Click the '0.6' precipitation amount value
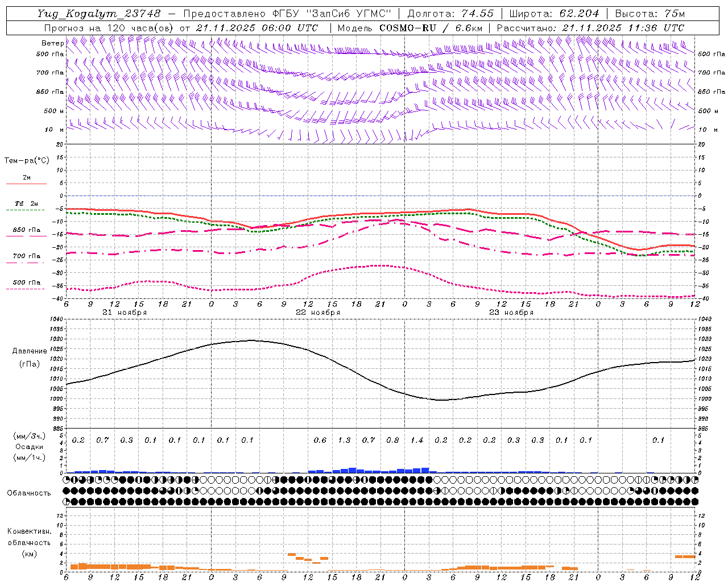The height and width of the screenshot is (582, 728). pyautogui.click(x=320, y=440)
